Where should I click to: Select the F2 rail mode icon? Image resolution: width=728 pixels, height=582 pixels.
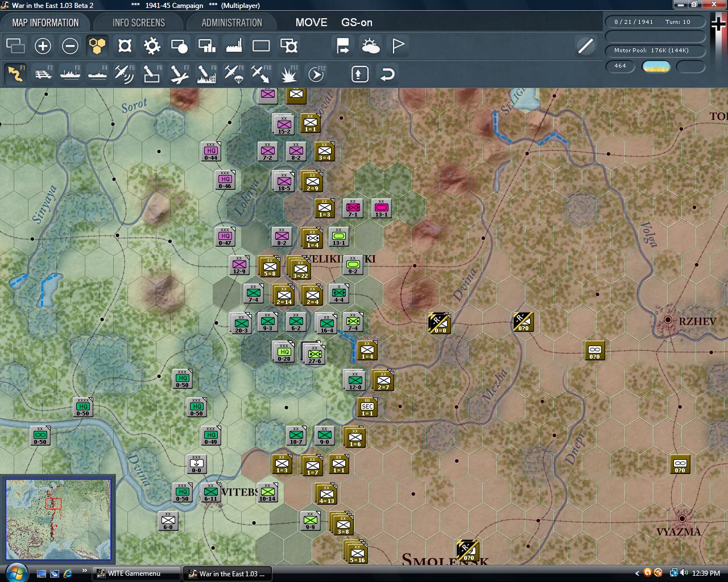click(x=43, y=74)
